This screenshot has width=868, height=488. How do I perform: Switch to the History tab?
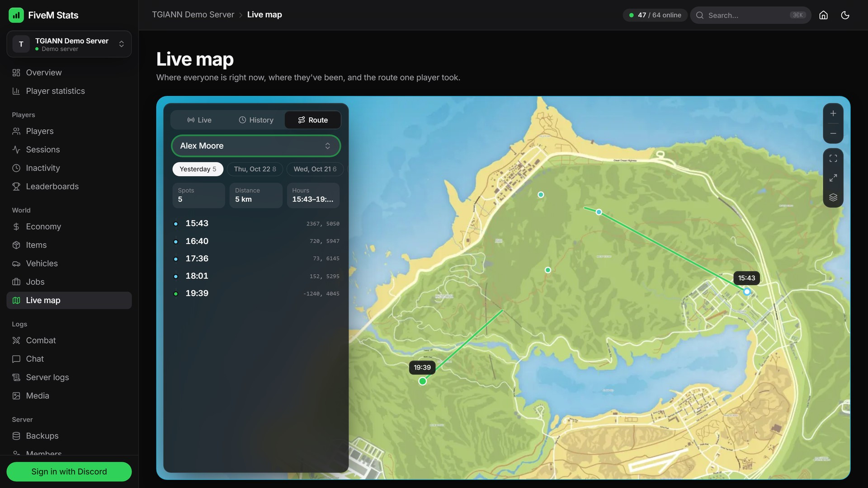[x=256, y=120]
